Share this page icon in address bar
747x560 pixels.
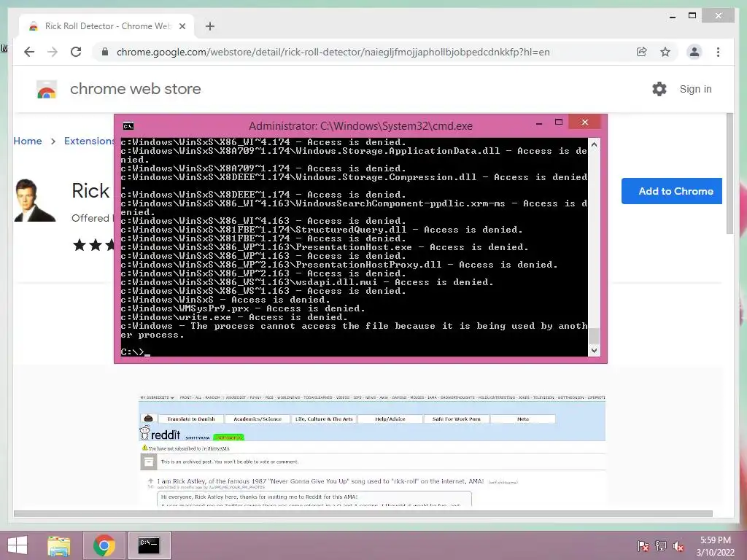pos(642,52)
